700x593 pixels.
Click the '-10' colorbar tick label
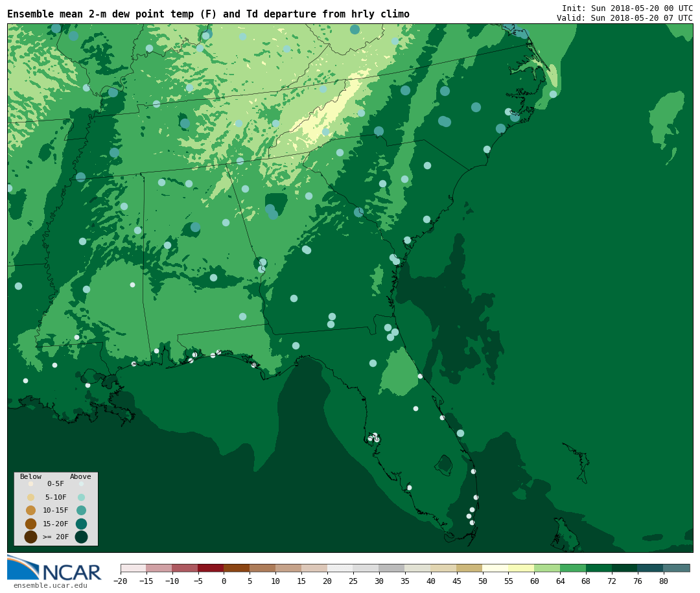click(172, 581)
